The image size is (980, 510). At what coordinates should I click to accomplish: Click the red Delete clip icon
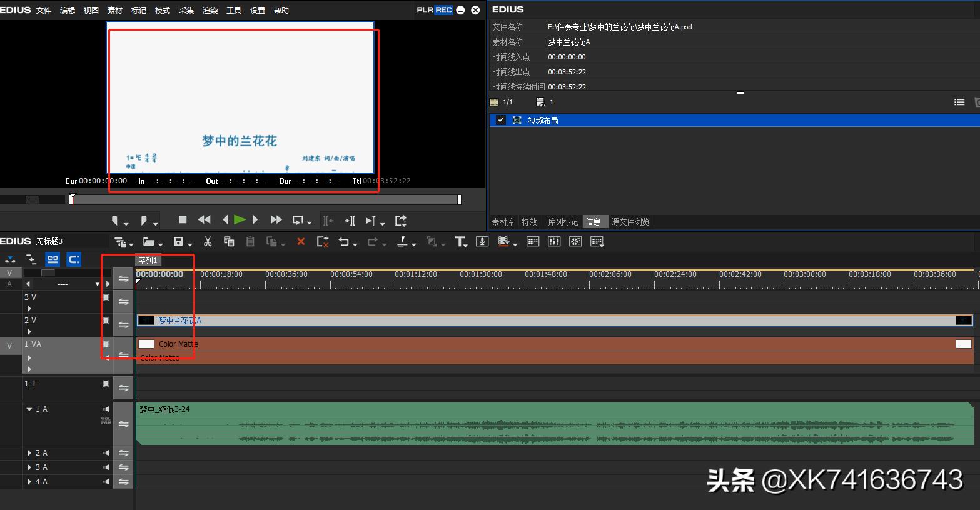pyautogui.click(x=301, y=241)
